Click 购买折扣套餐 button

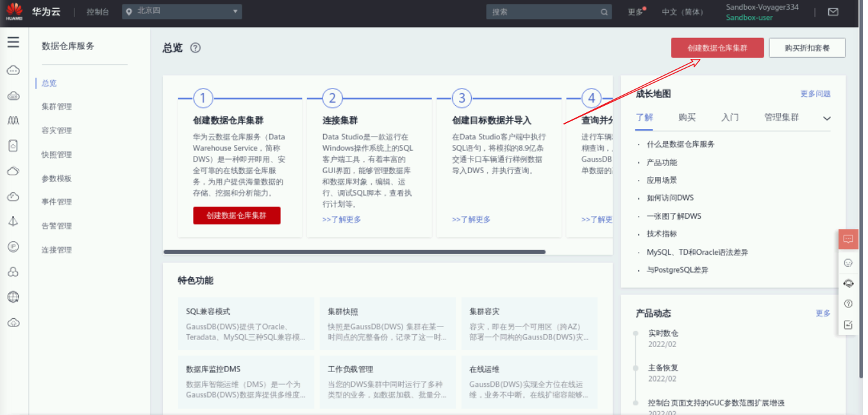point(807,48)
